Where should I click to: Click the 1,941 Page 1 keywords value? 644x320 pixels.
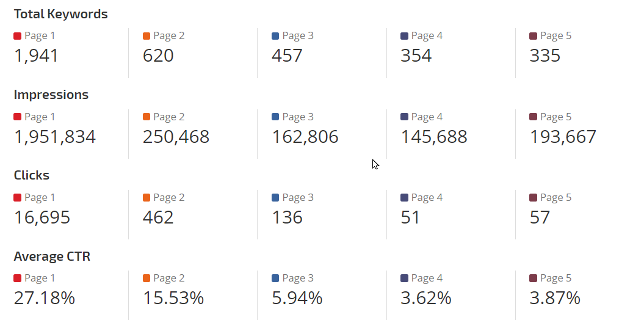point(36,56)
